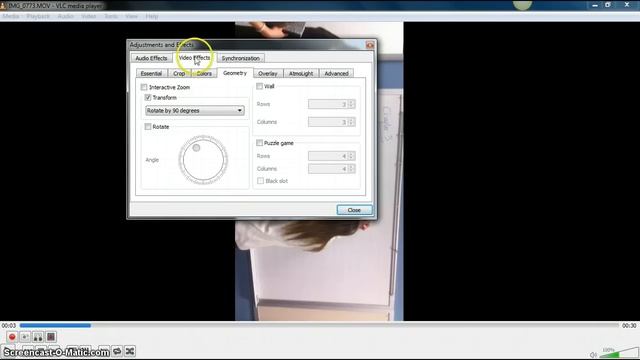Open the Video menu
This screenshot has height=360, width=640.
[x=89, y=16]
